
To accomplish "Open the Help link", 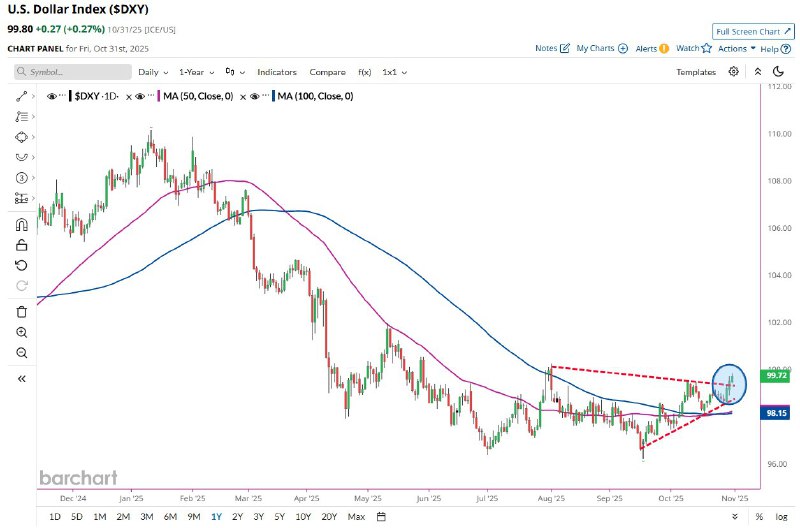I will click(776, 49).
